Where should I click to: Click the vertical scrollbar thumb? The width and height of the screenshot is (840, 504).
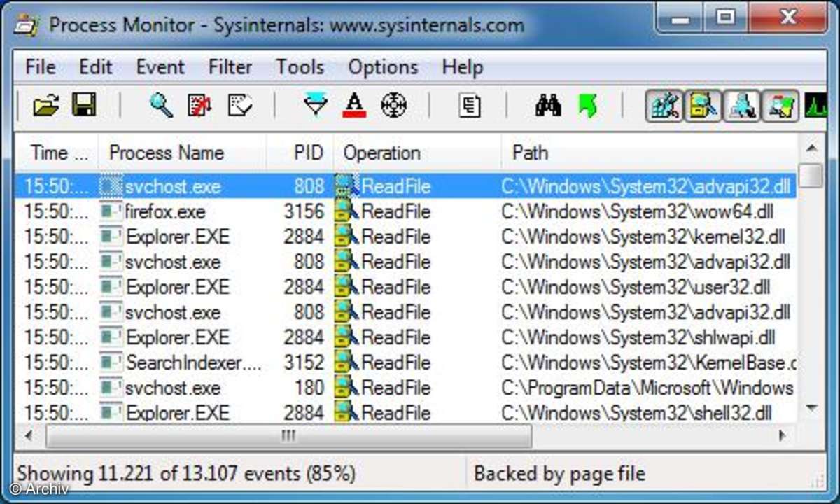[811, 176]
